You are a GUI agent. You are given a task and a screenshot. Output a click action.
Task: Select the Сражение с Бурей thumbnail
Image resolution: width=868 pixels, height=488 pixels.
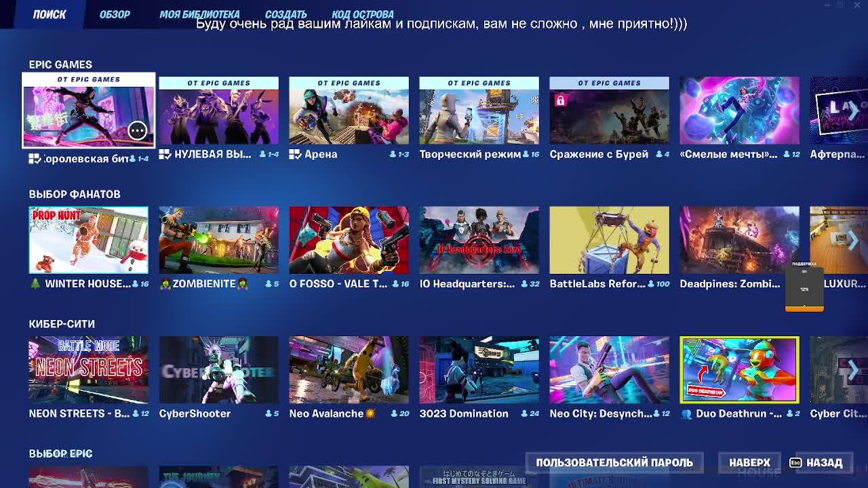(x=609, y=110)
